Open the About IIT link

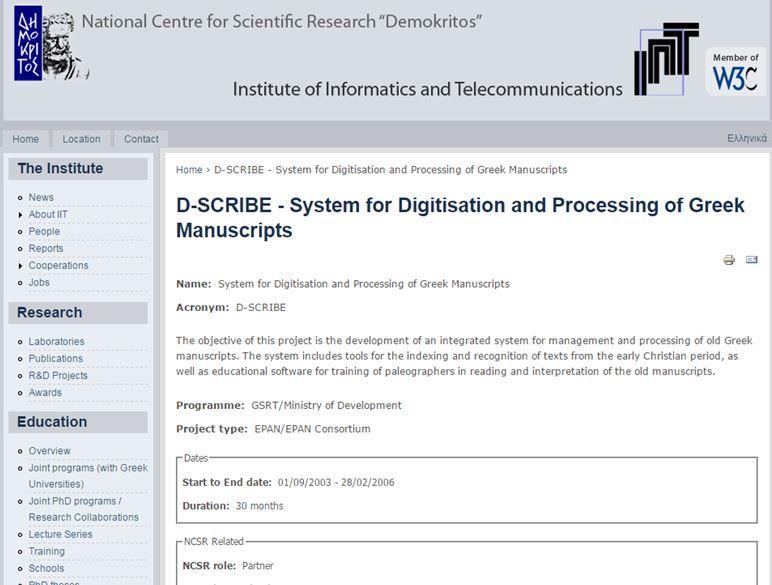(x=48, y=214)
